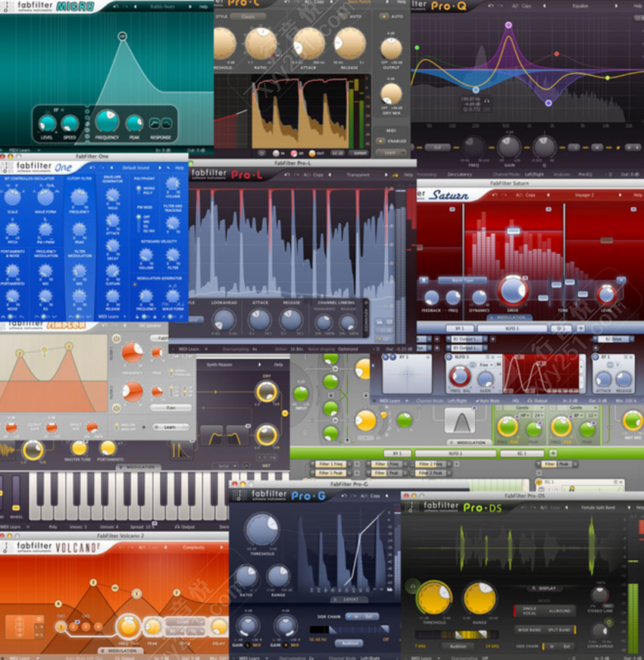Screen dimensions: 644x660
Task: Open the first Gentle dropdown in Timeless
Action: pos(524,408)
